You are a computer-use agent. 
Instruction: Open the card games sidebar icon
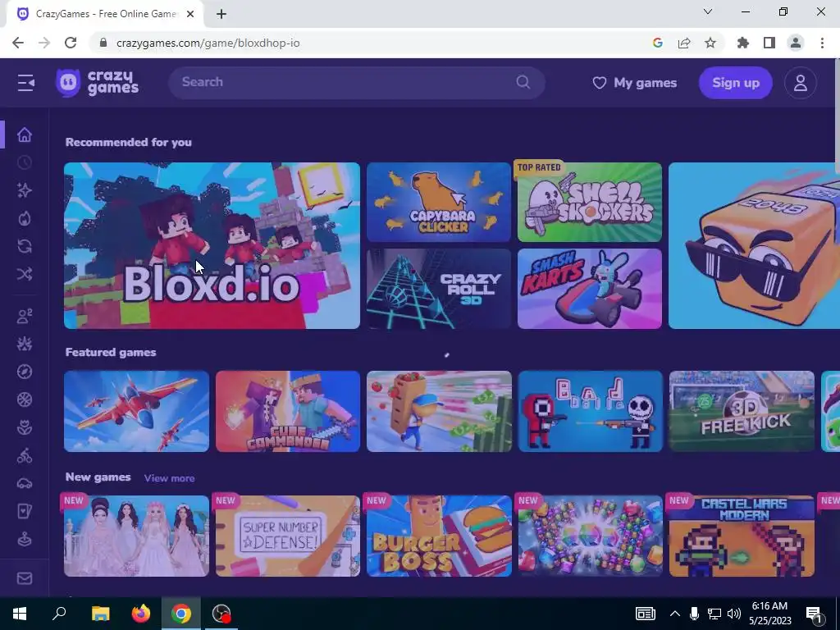pos(25,512)
